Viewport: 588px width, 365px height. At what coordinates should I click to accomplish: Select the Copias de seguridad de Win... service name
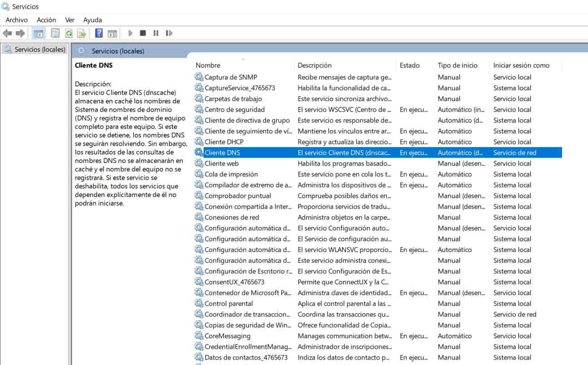pyautogui.click(x=248, y=325)
